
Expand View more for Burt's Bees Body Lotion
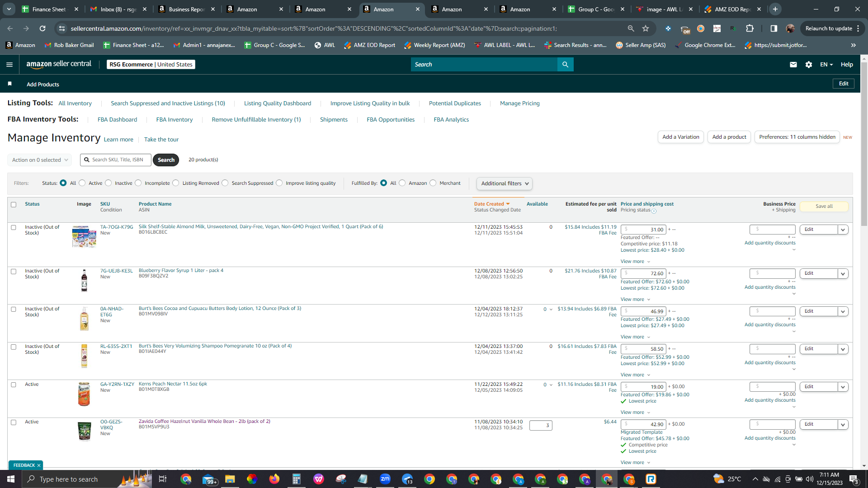pyautogui.click(x=635, y=337)
